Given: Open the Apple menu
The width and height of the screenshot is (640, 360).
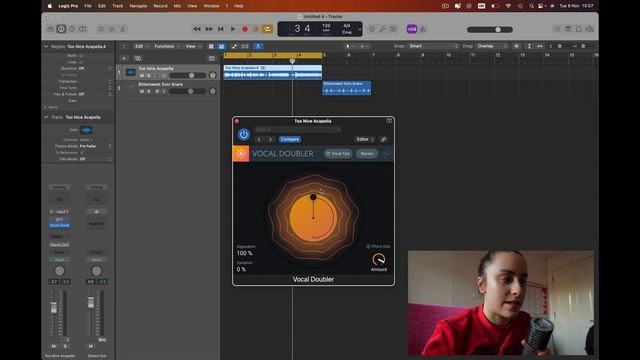Looking at the screenshot, I should [49, 6].
